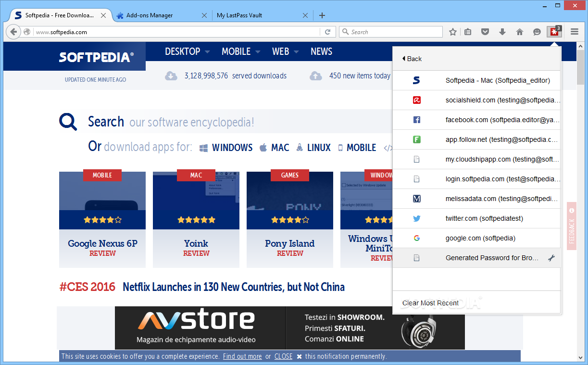Click Find out more cookie link
This screenshot has width=588, height=365.
[x=242, y=356]
